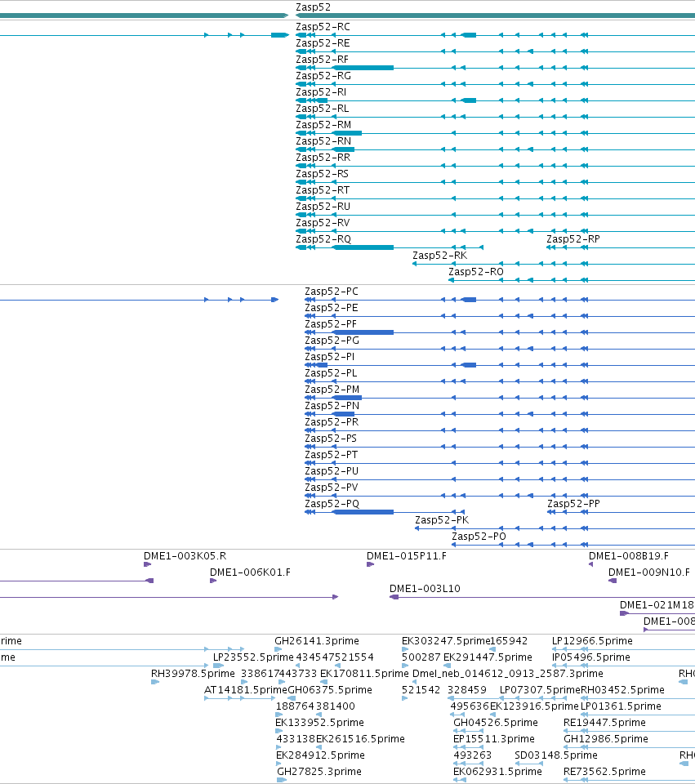Viewport: 695px width, 784px height.
Task: Open the DME1-003L10 clone label
Action: coord(425,589)
